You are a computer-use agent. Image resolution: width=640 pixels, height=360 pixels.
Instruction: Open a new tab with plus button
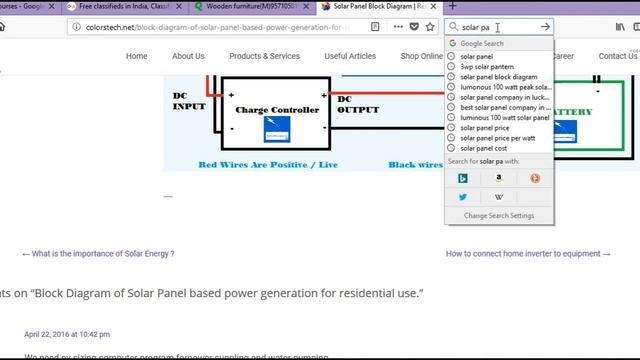point(452,6)
